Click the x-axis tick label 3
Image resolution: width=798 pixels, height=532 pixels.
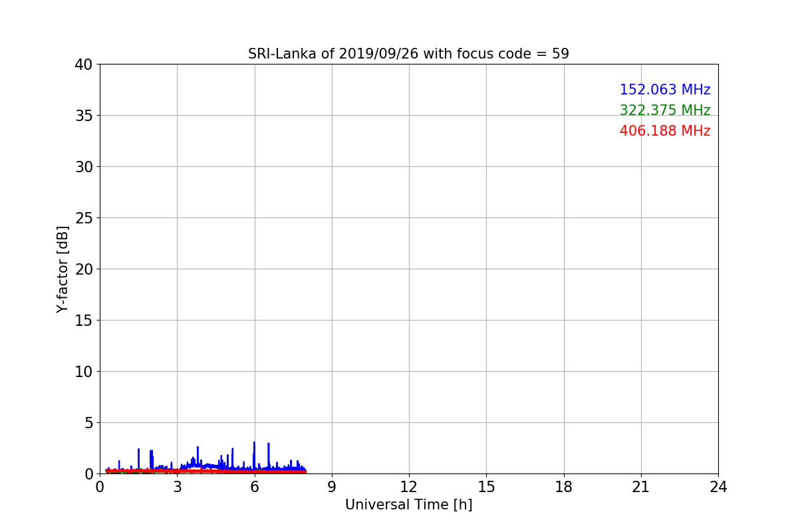[177, 487]
